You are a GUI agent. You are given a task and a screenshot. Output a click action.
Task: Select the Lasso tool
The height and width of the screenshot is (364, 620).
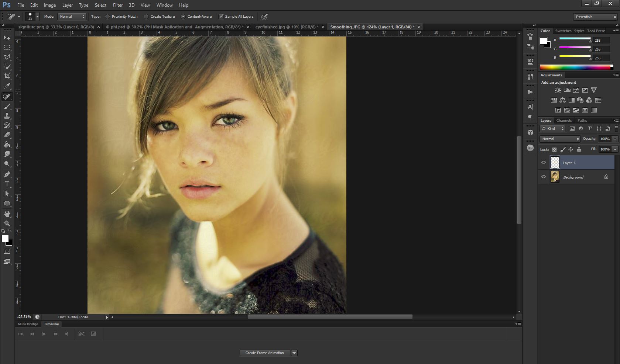click(x=7, y=57)
